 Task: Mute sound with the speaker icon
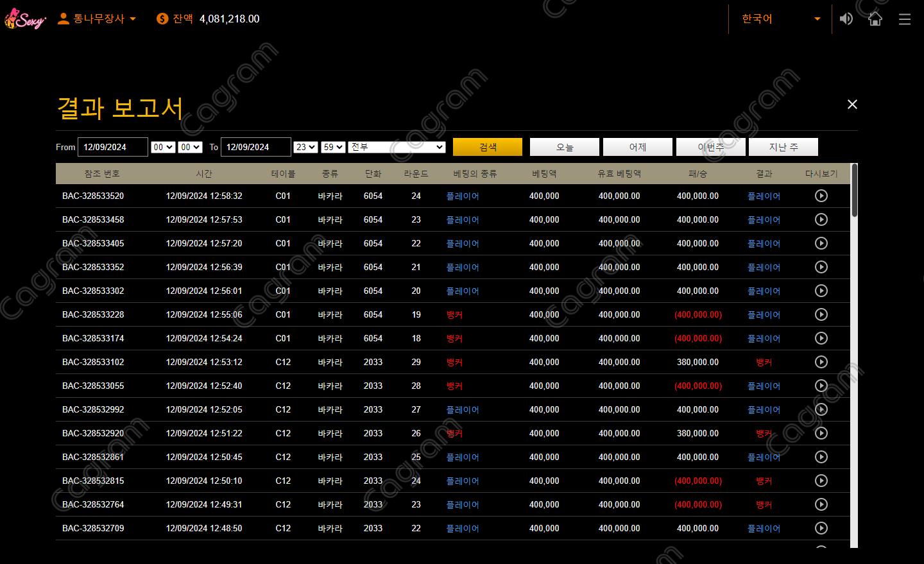(x=846, y=19)
